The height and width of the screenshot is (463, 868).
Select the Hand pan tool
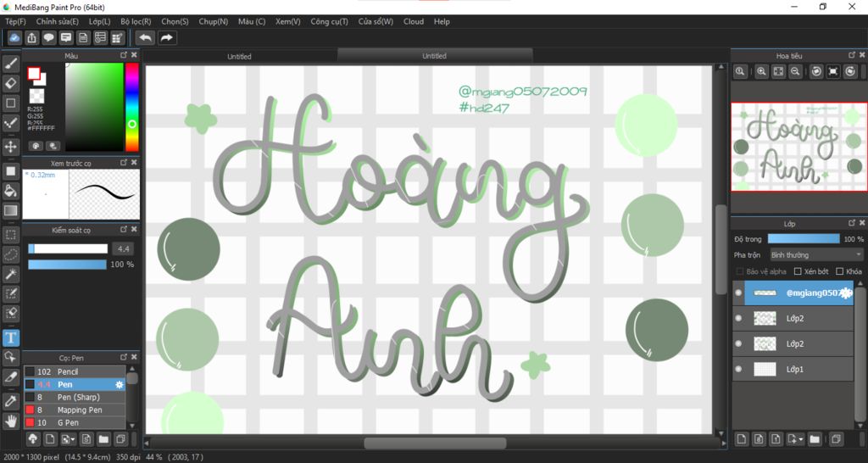point(10,421)
